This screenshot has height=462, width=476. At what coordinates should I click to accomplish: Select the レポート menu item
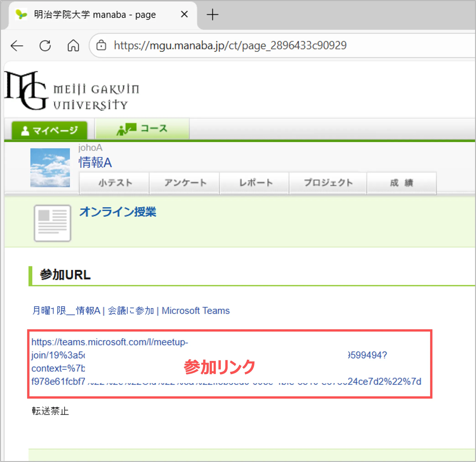pyautogui.click(x=255, y=183)
